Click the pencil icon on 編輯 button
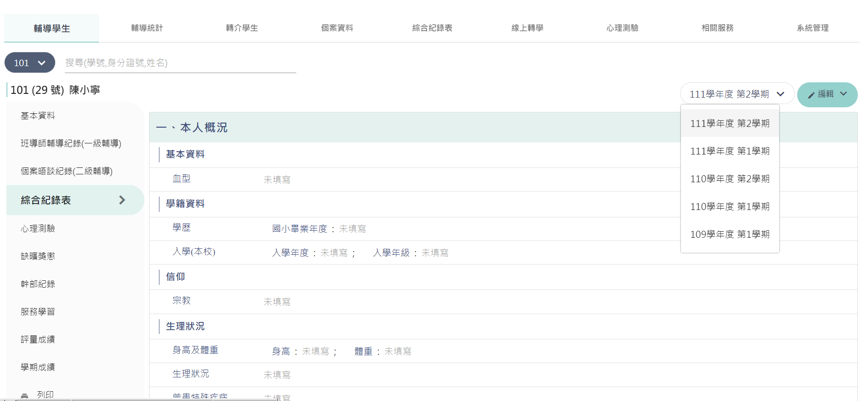 tap(811, 95)
